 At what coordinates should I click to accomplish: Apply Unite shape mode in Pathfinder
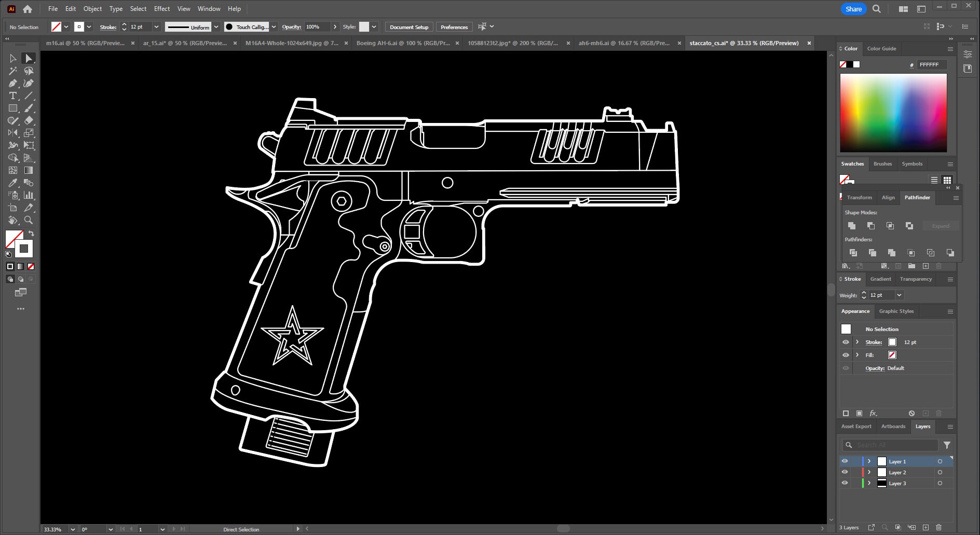pyautogui.click(x=852, y=226)
